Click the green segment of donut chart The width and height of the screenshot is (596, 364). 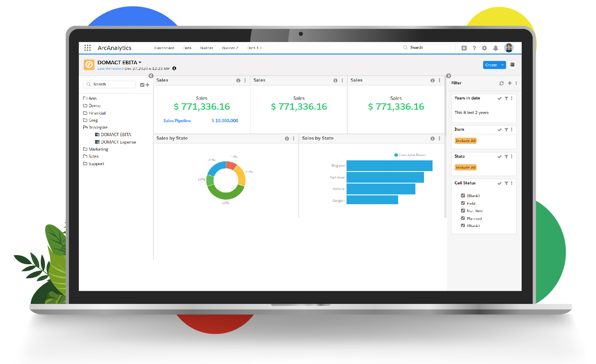(x=226, y=196)
